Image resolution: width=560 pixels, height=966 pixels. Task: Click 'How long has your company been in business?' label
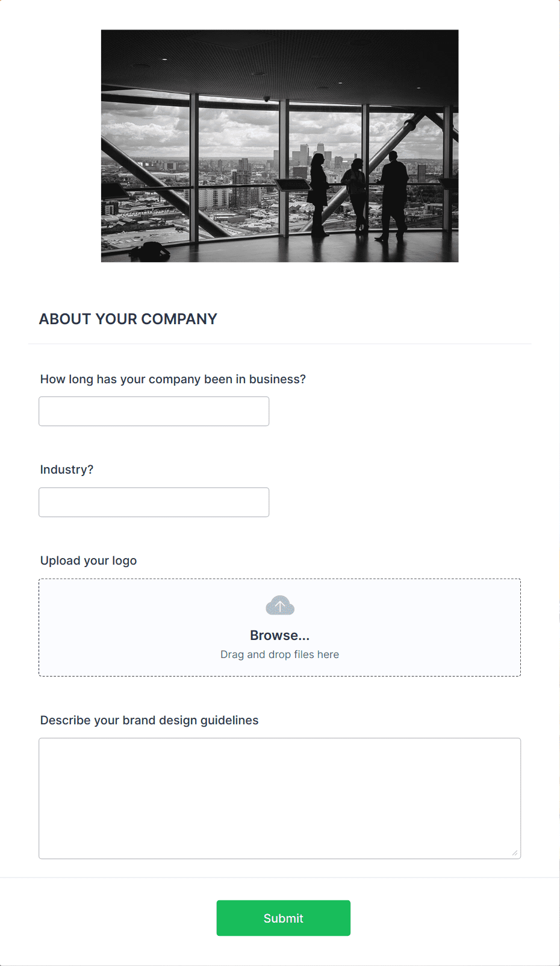(x=173, y=379)
